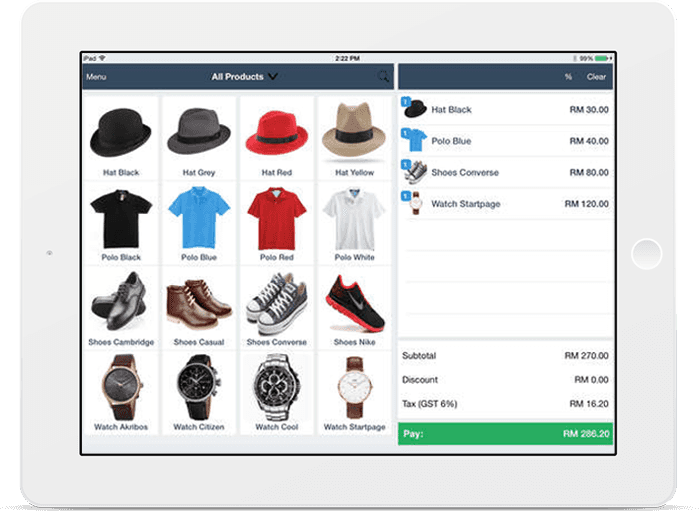699x511 pixels.
Task: Add Hat Red to the order
Action: click(x=276, y=137)
